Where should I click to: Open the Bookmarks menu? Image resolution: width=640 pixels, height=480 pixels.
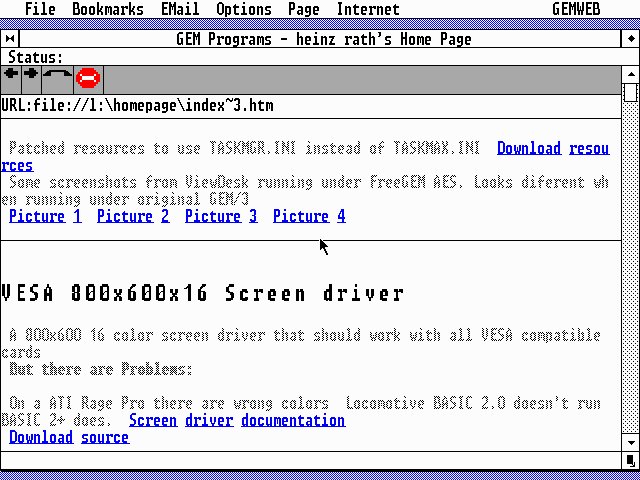click(108, 9)
